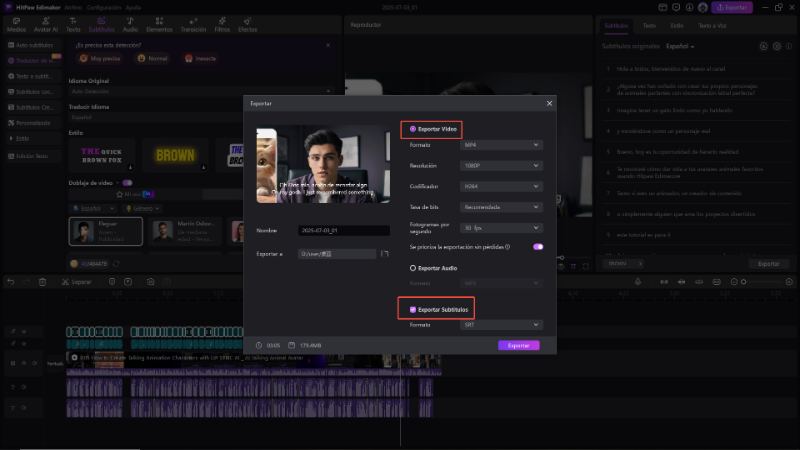The height and width of the screenshot is (450, 800).
Task: Click the Nombre file name field
Action: pos(343,230)
